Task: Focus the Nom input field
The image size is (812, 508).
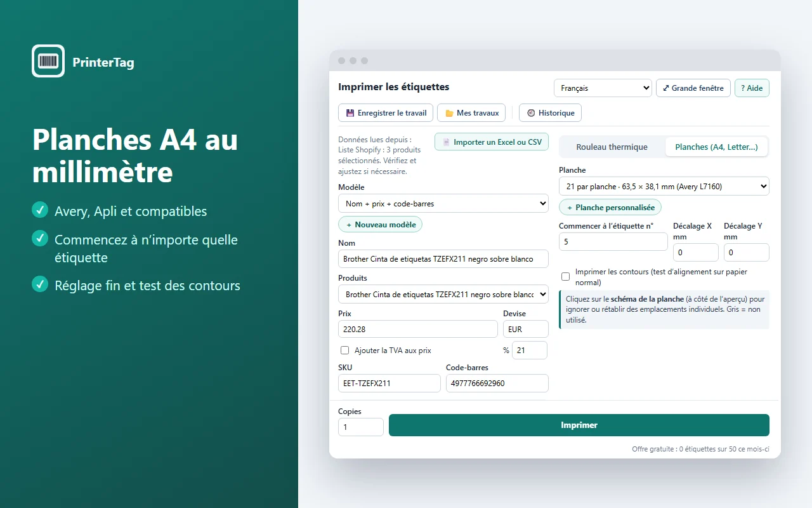Action: click(x=443, y=258)
